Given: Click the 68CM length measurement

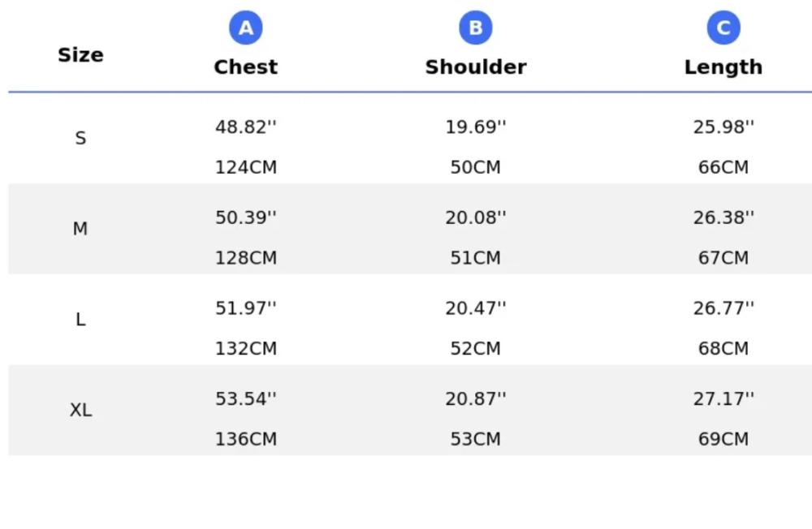Looking at the screenshot, I should [x=723, y=348].
